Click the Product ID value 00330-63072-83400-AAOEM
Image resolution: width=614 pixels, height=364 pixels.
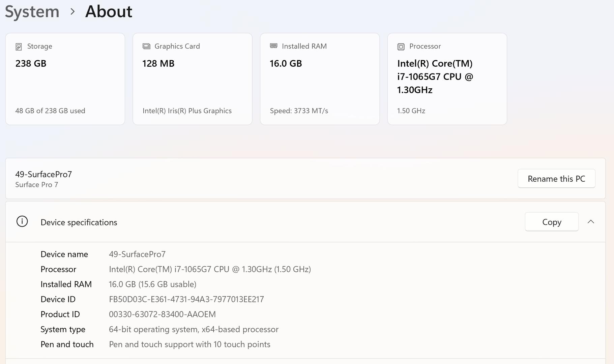[162, 314]
